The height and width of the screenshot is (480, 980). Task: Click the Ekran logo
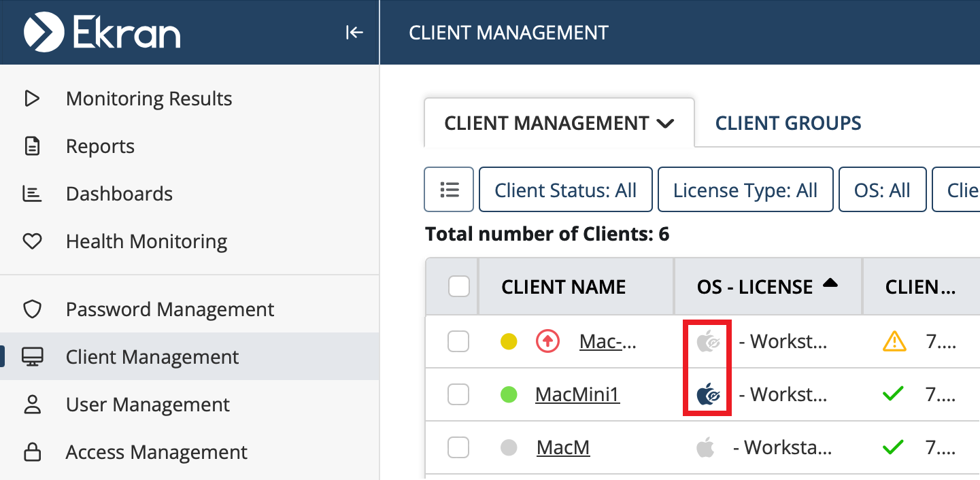[103, 33]
